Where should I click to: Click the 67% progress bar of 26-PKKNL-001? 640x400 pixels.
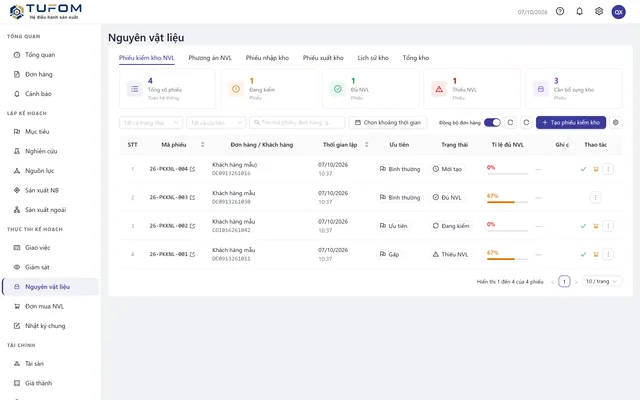[507, 259]
